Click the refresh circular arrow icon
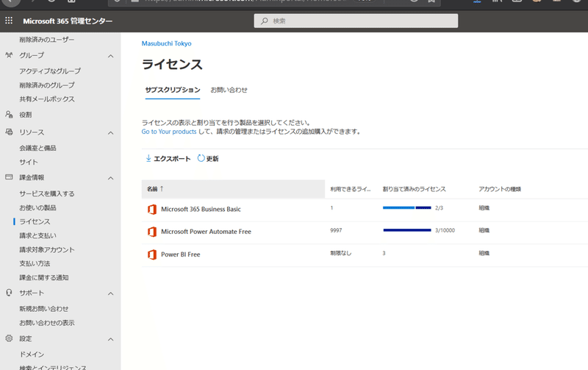588x370 pixels. pyautogui.click(x=201, y=158)
